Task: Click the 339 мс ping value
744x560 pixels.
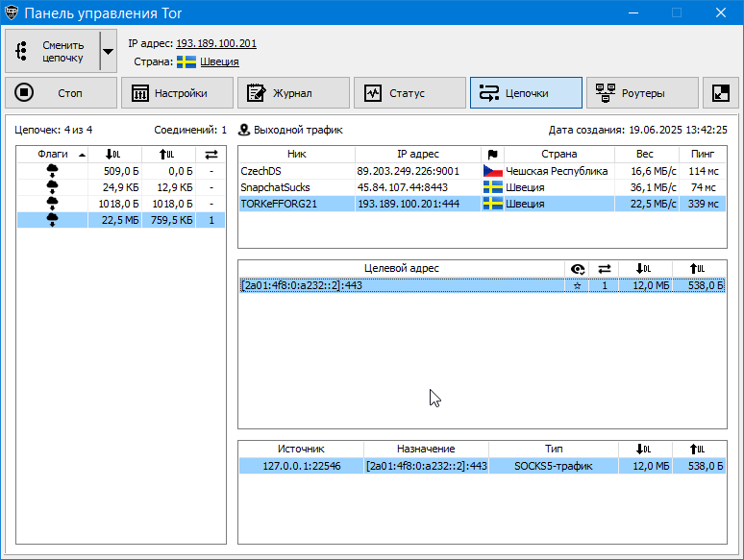Action: click(x=704, y=204)
